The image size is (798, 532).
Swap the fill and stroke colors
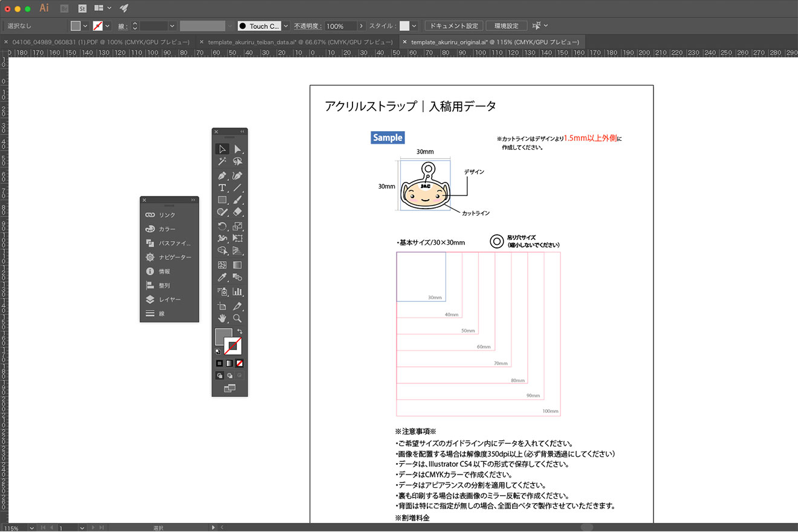241,330
